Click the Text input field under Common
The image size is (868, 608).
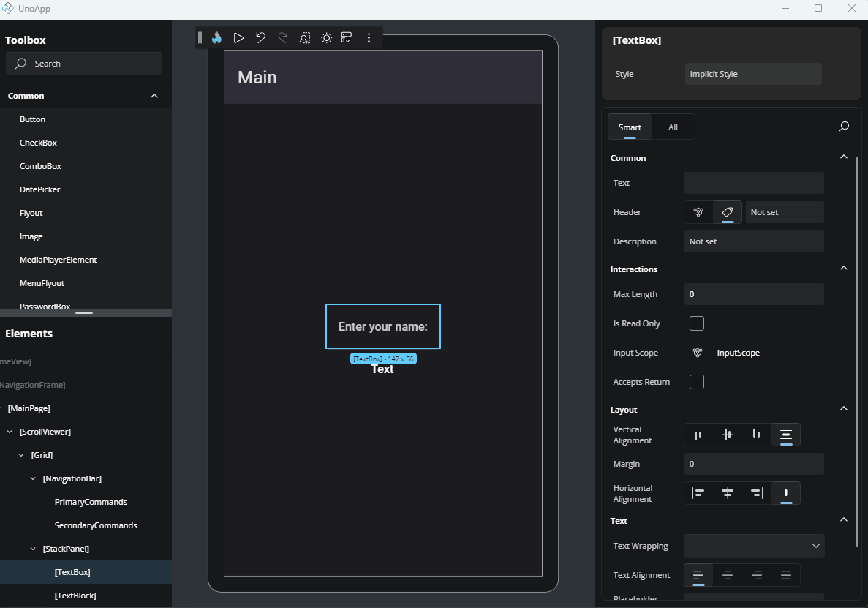pyautogui.click(x=753, y=182)
